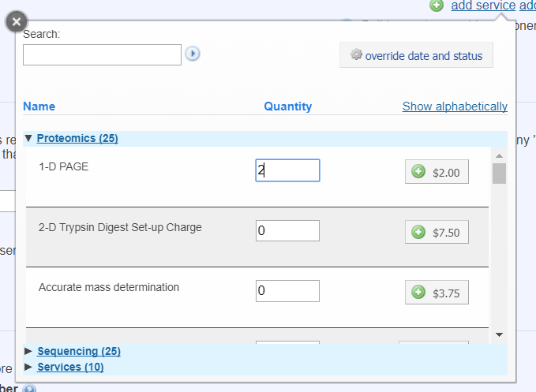
Task: Click scrollbar up arrow in service list
Action: pos(499,155)
